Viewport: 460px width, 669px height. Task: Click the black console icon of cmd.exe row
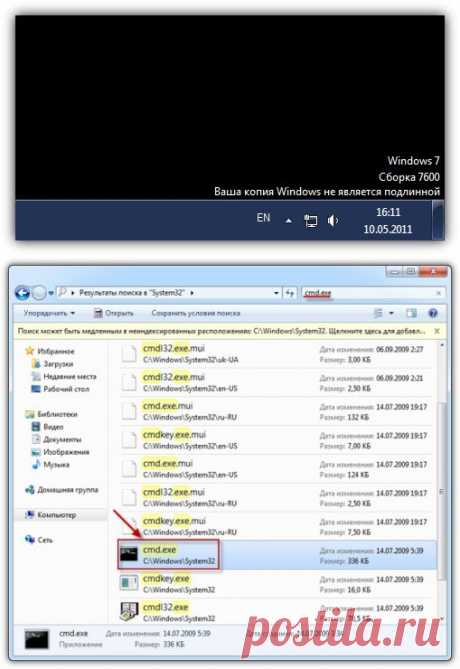coord(128,554)
